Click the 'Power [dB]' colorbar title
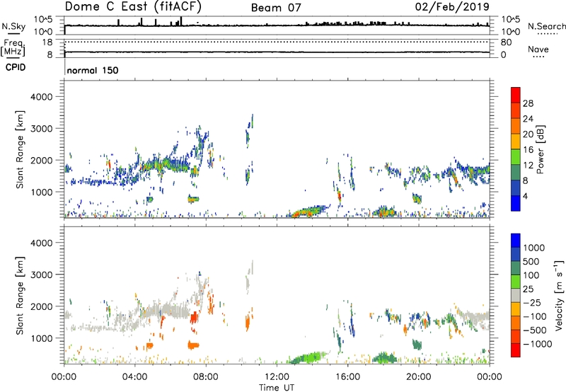566x392 pixels. [x=541, y=149]
